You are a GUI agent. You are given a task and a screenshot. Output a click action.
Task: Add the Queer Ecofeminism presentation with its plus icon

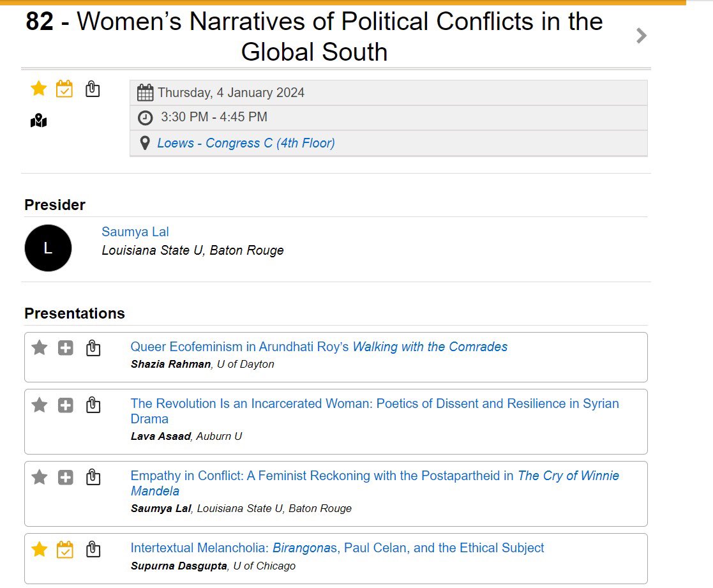coord(66,349)
